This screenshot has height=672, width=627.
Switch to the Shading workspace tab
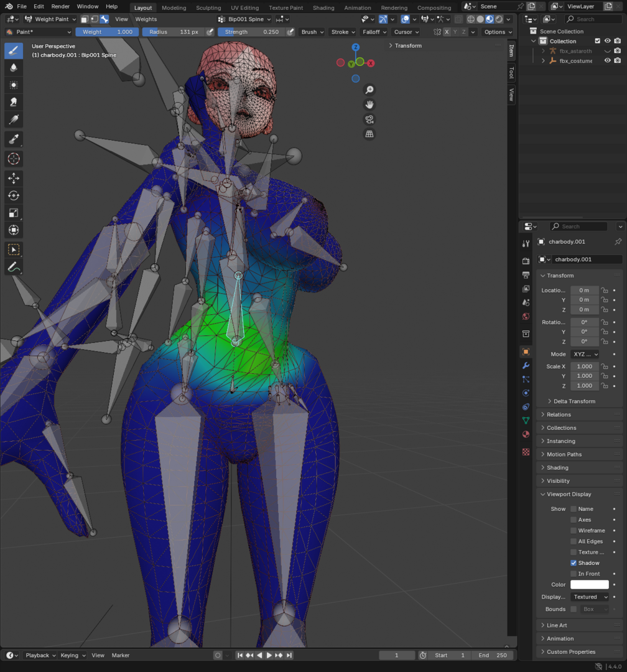(x=323, y=7)
